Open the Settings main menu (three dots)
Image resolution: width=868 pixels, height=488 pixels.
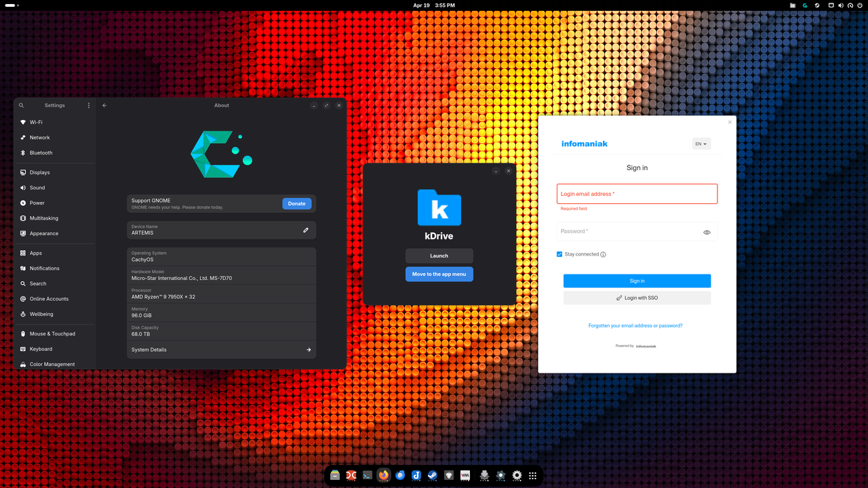[89, 106]
